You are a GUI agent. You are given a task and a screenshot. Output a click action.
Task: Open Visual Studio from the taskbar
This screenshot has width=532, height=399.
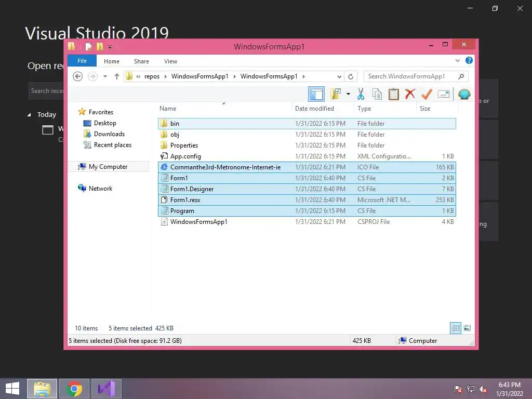tap(107, 389)
